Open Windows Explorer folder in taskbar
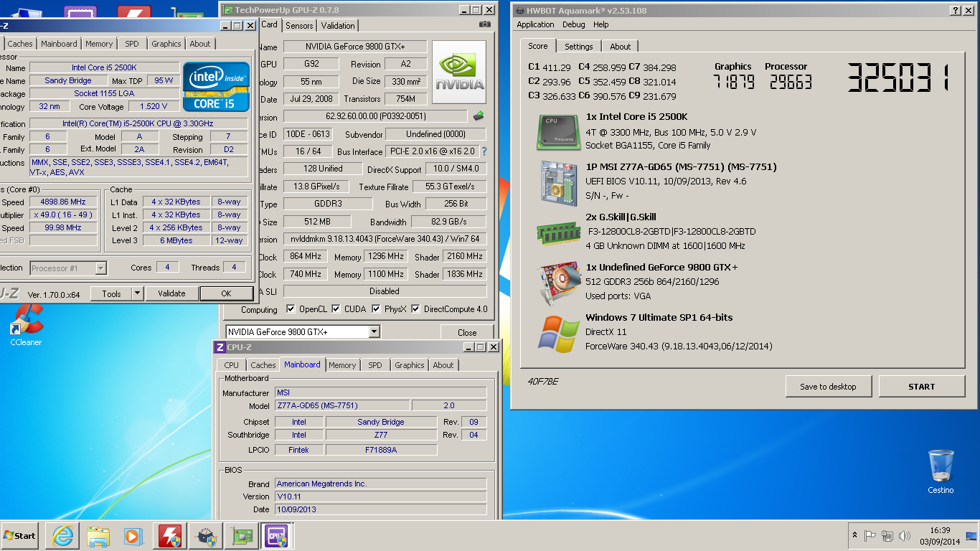This screenshot has width=980, height=551. pos(98,536)
